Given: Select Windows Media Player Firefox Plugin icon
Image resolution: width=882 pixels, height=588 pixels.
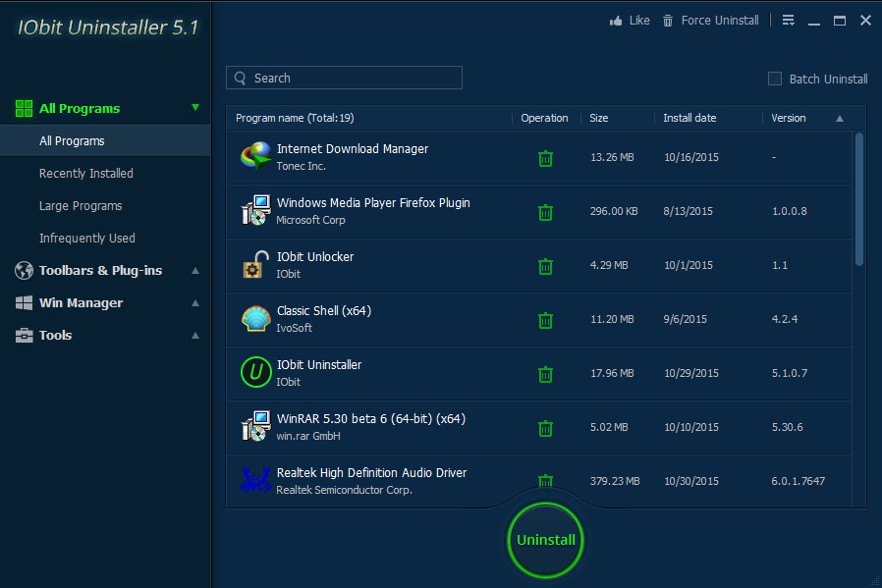Looking at the screenshot, I should 256,210.
